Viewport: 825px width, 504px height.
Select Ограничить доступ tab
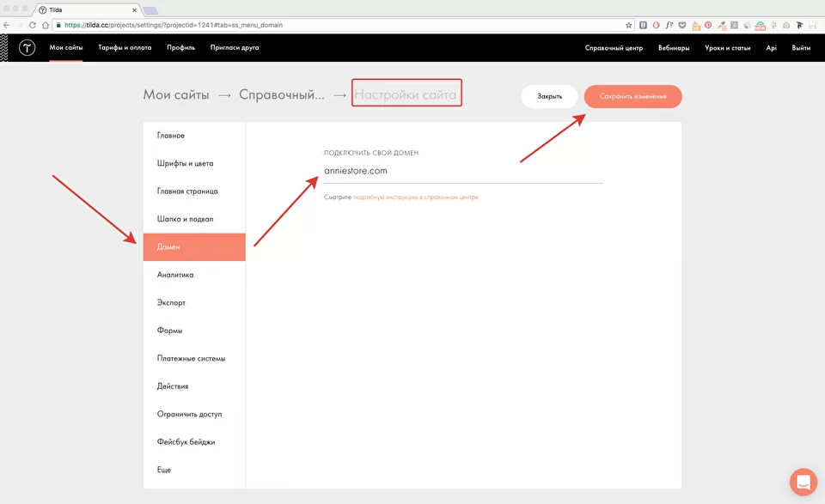[x=194, y=414]
